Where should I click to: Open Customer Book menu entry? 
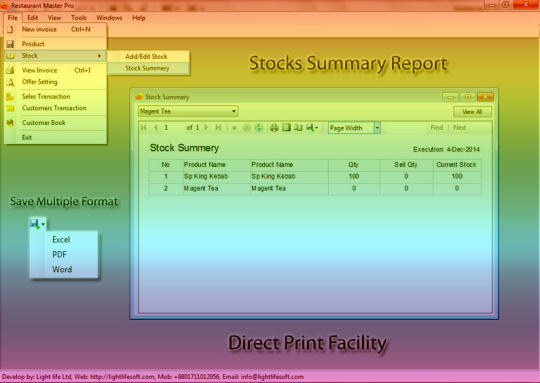coord(55,123)
